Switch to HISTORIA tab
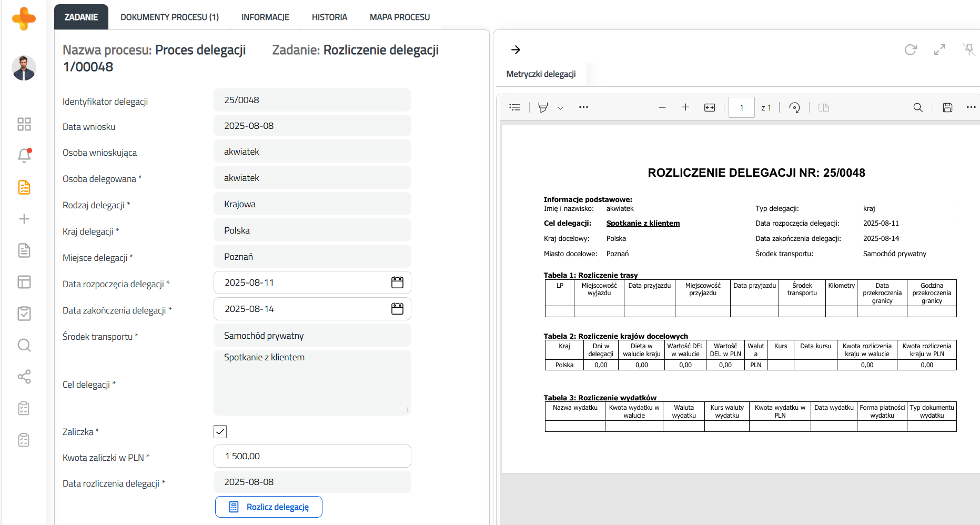The height and width of the screenshot is (525, 980). pos(329,17)
